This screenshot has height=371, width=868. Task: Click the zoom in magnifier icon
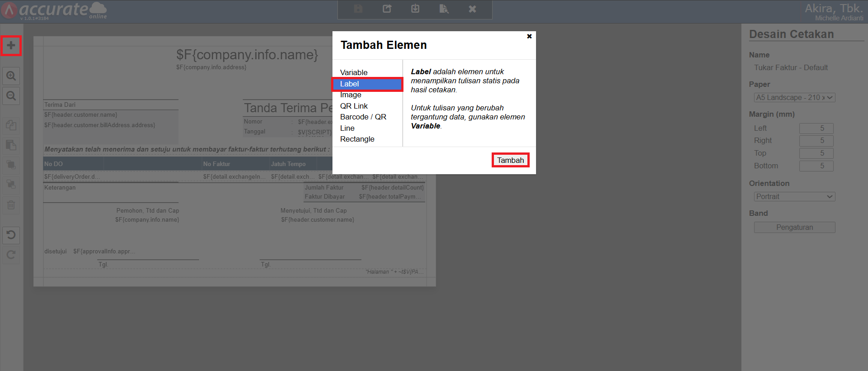pyautogui.click(x=11, y=76)
